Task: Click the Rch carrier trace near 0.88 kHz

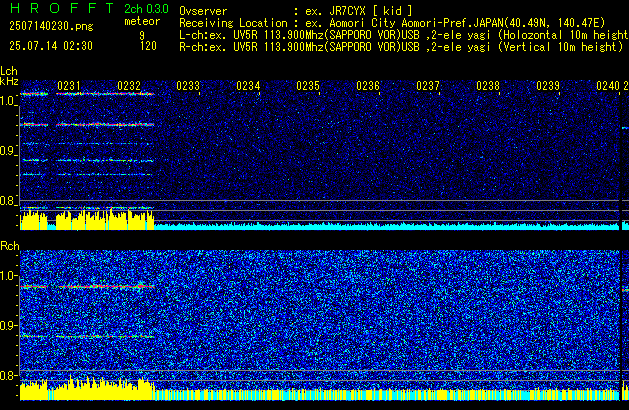Action: (87, 337)
